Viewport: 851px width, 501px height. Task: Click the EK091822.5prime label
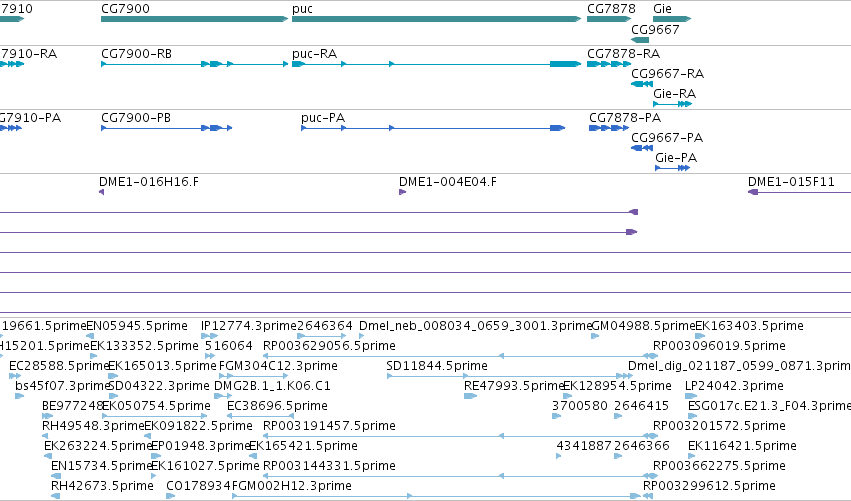pyautogui.click(x=199, y=426)
